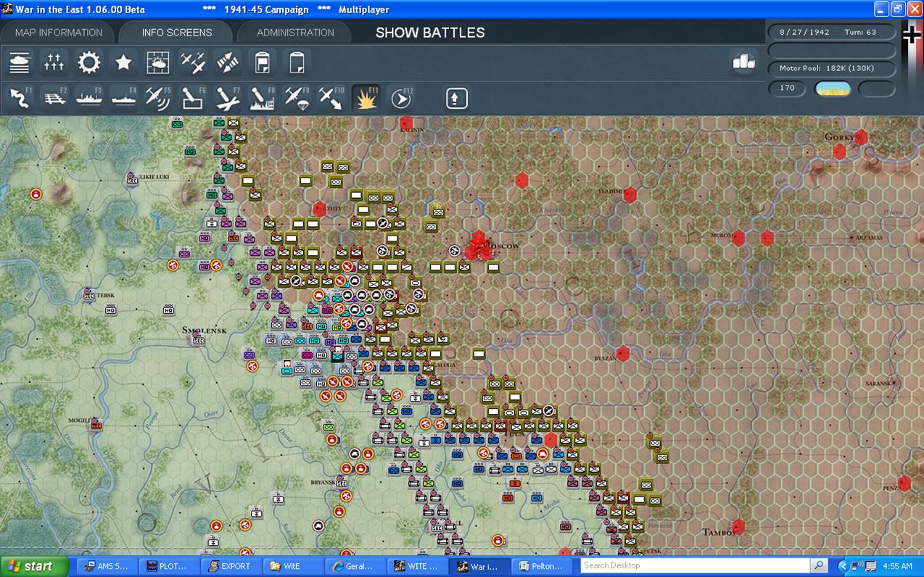Select F3 naval transport mode
Image resolution: width=924 pixels, height=577 pixels.
click(x=89, y=98)
